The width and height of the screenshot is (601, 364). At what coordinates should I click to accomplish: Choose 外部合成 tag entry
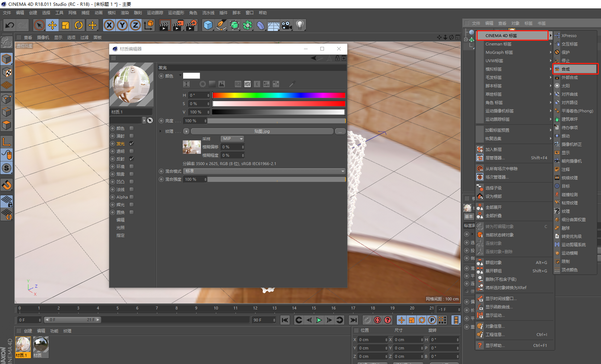click(575, 77)
